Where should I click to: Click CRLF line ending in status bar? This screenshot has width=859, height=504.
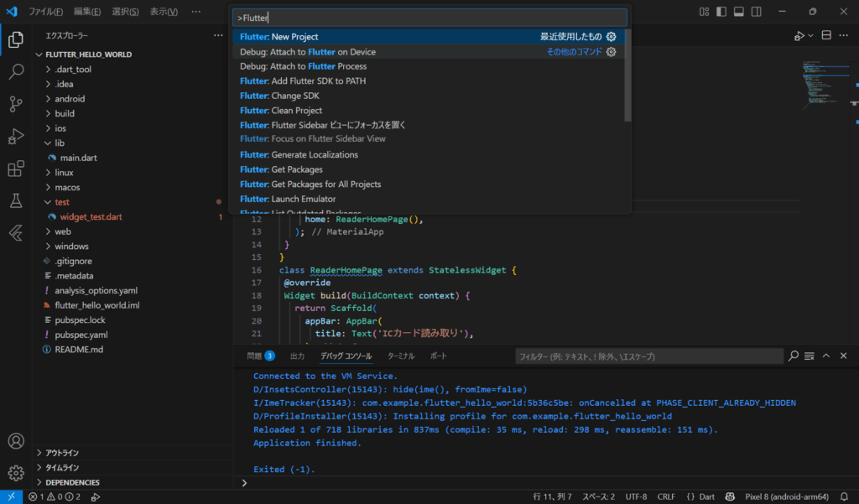(x=666, y=497)
